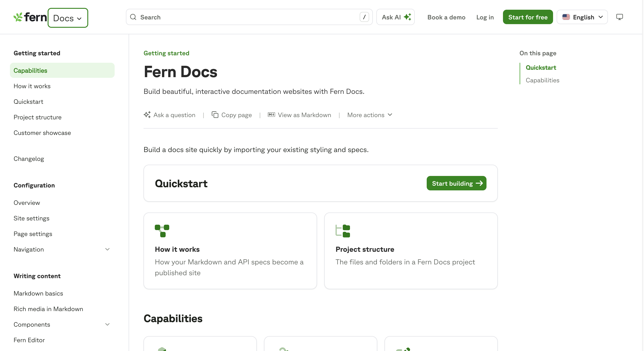
Task: Click the Log in link
Action: click(x=485, y=17)
